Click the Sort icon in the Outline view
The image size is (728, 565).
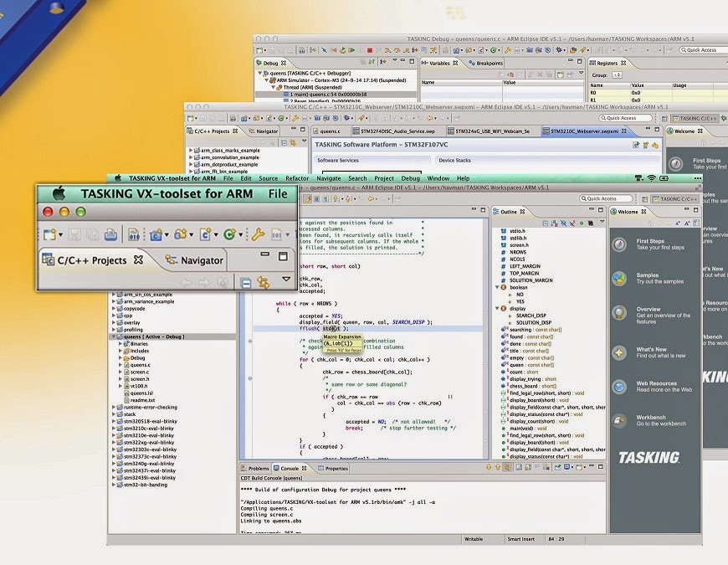pyautogui.click(x=554, y=223)
